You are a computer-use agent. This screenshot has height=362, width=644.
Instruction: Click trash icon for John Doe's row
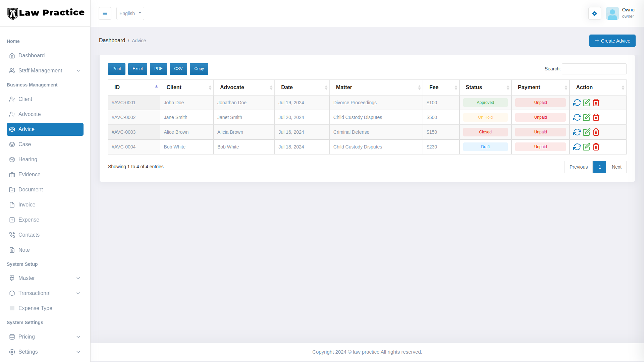(x=596, y=103)
